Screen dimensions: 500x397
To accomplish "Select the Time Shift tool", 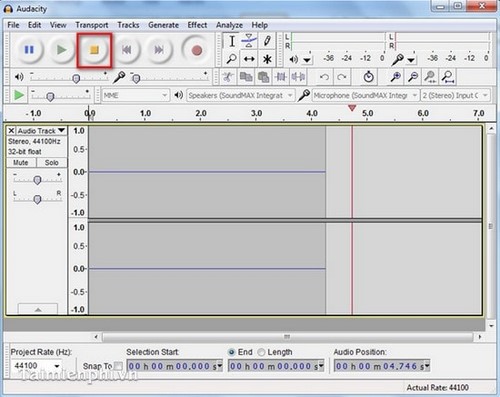I will 249,59.
